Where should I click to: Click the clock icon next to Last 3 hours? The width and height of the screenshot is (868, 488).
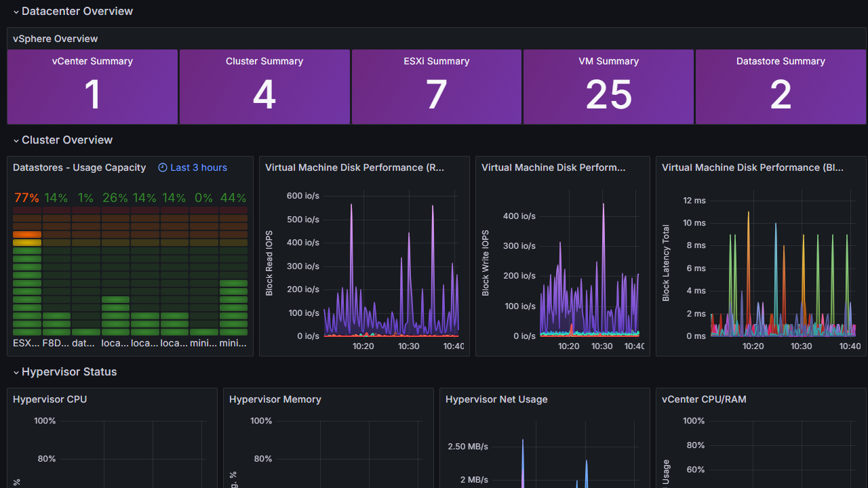pos(163,167)
